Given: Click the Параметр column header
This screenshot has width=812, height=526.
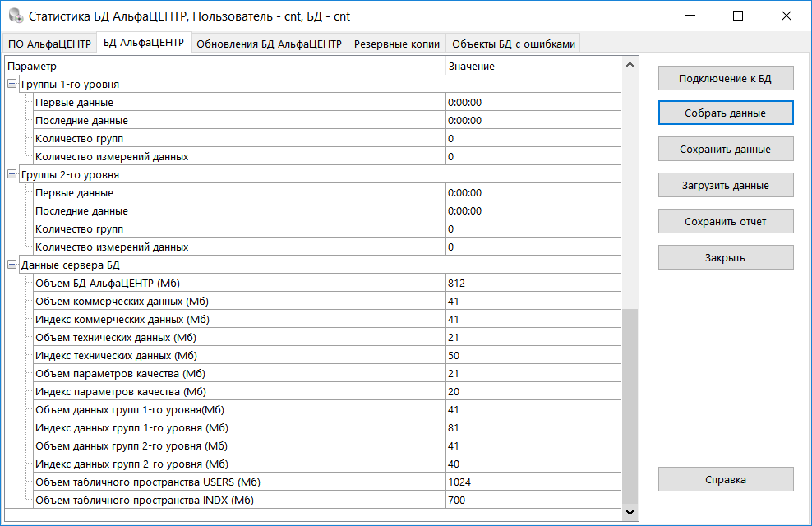Looking at the screenshot, I should [x=224, y=67].
